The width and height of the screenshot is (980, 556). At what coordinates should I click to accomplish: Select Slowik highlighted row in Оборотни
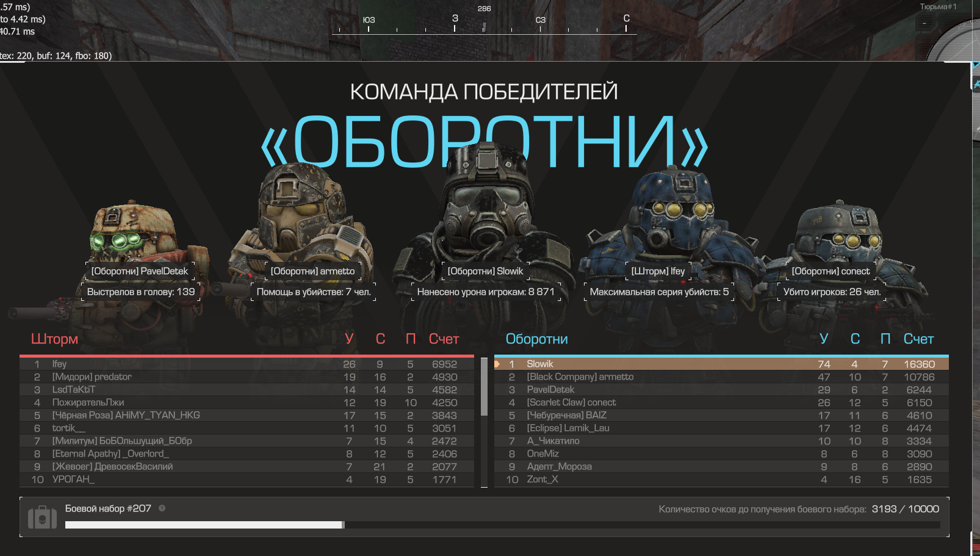click(x=721, y=364)
